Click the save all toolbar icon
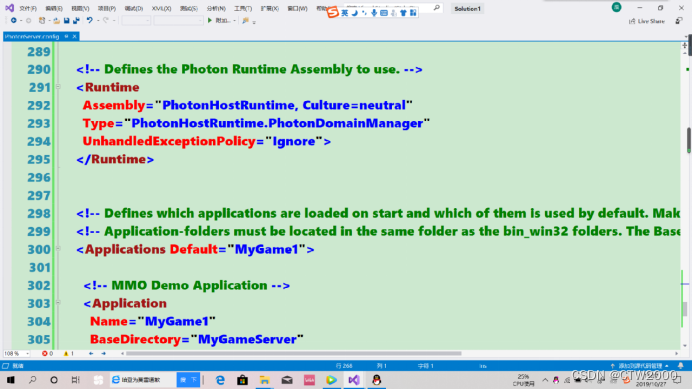 point(76,20)
